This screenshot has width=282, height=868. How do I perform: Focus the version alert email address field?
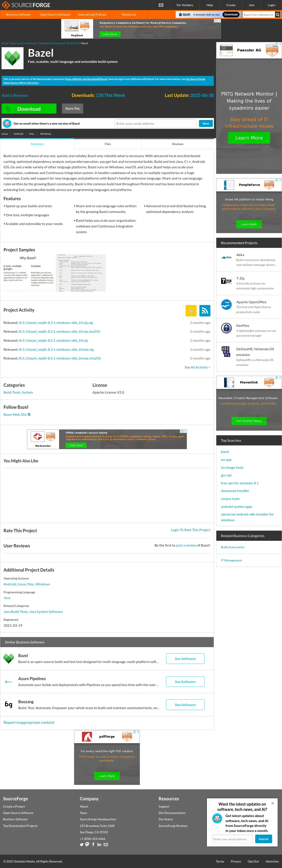[x=156, y=124]
